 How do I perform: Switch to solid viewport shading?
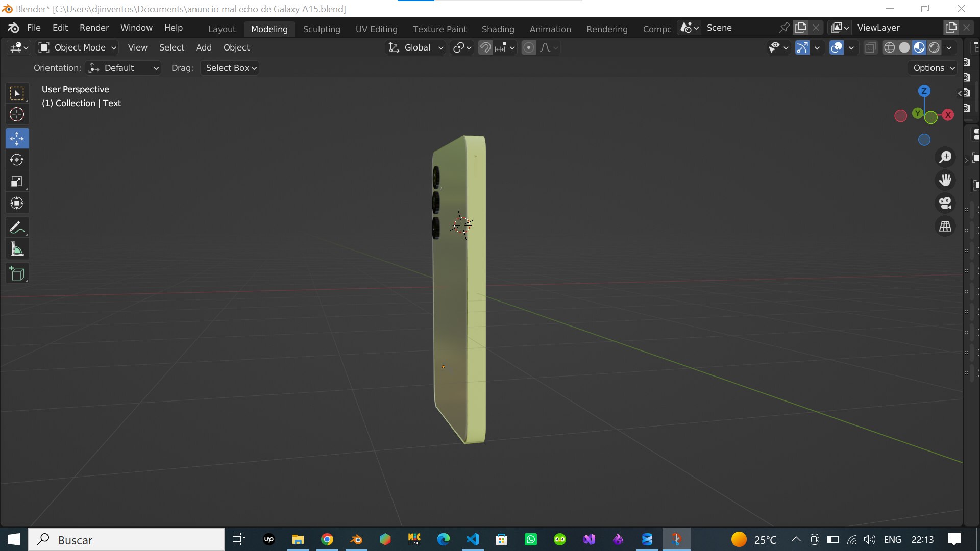(x=904, y=47)
